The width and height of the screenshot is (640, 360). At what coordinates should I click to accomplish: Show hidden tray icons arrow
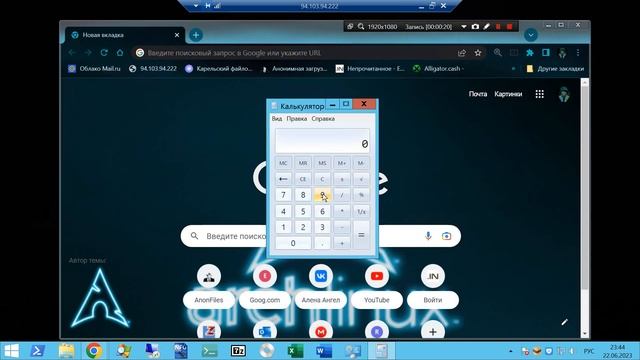coord(511,351)
